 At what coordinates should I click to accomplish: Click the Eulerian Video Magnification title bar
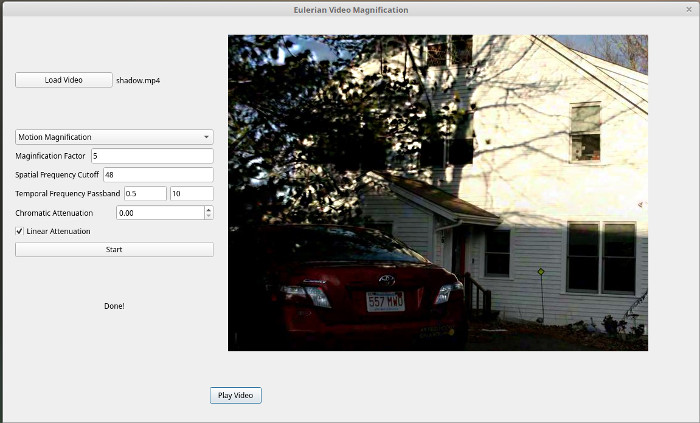tap(350, 9)
